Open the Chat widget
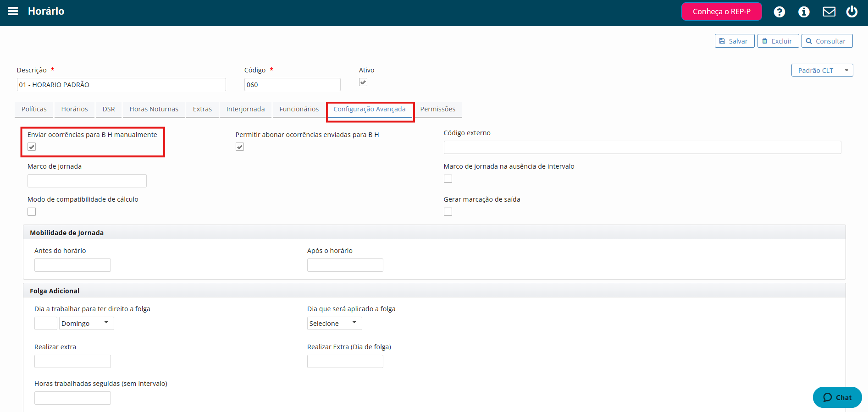Image resolution: width=868 pixels, height=412 pixels. 837,397
